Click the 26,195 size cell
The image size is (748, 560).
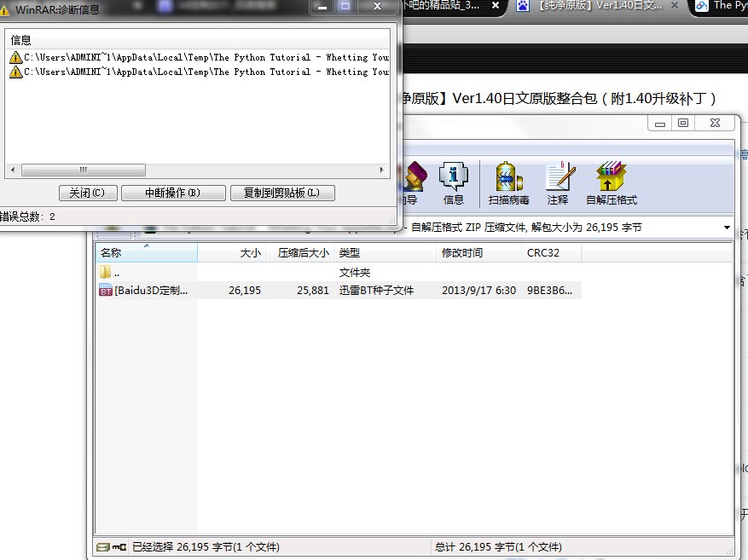click(245, 291)
